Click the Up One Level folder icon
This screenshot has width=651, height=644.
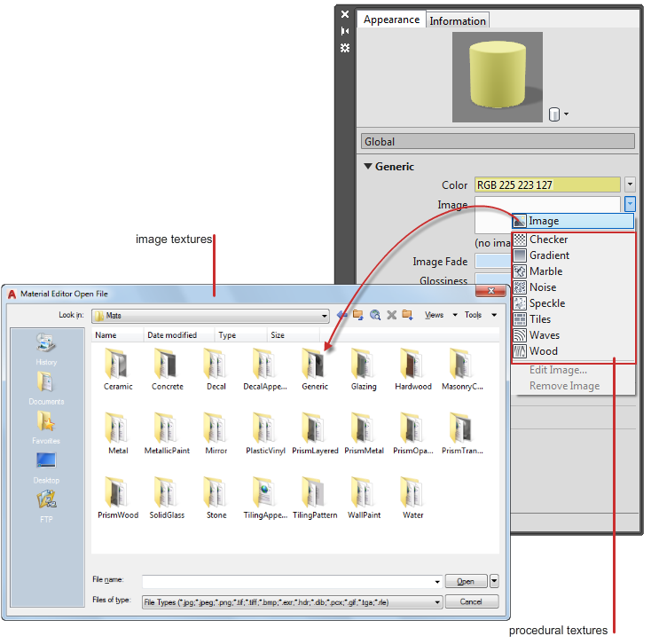tap(358, 315)
